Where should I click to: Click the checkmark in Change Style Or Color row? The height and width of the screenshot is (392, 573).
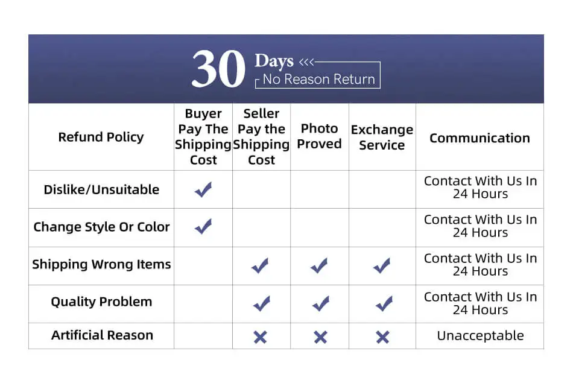pyautogui.click(x=203, y=226)
